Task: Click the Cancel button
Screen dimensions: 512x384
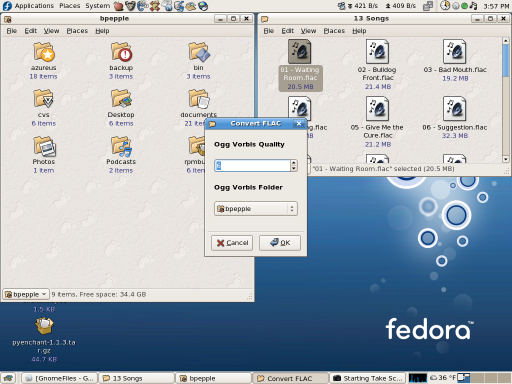Action: (x=232, y=243)
